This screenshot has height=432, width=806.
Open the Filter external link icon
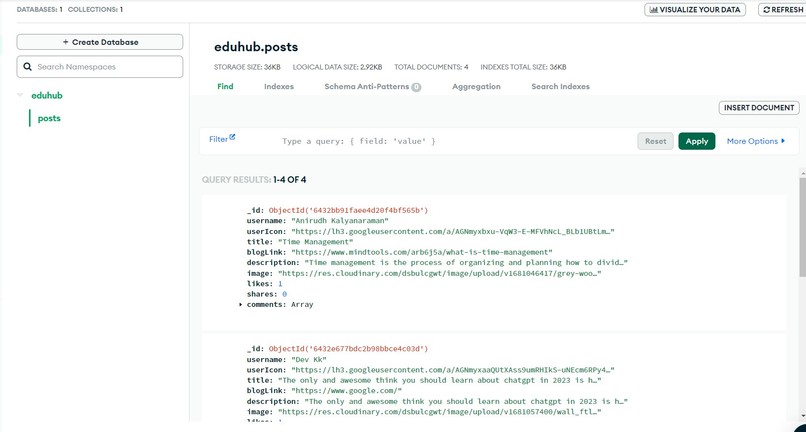tap(232, 137)
